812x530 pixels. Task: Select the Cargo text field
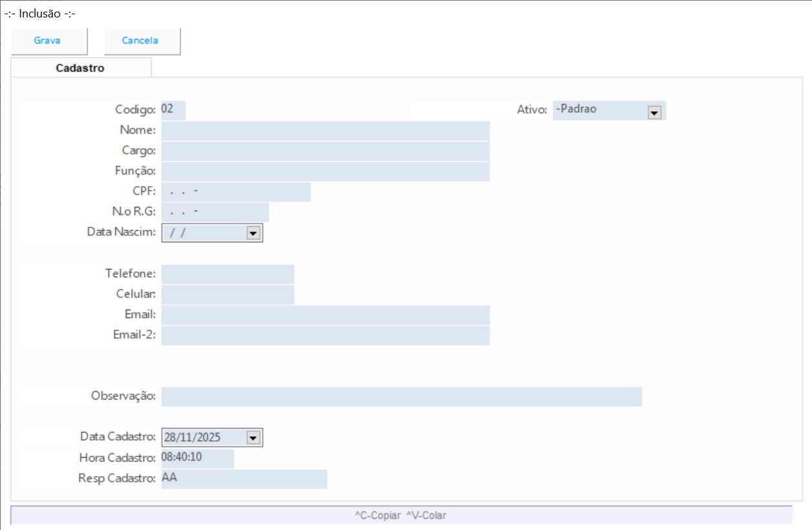click(x=325, y=151)
